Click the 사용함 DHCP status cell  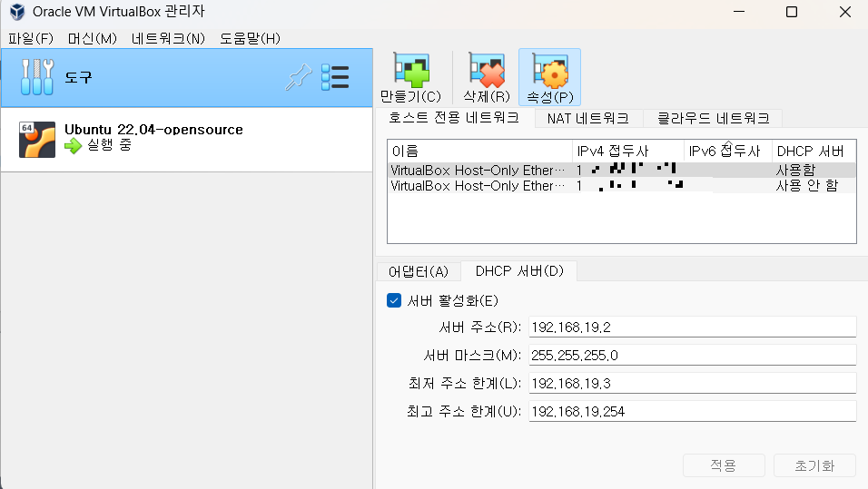tap(795, 170)
